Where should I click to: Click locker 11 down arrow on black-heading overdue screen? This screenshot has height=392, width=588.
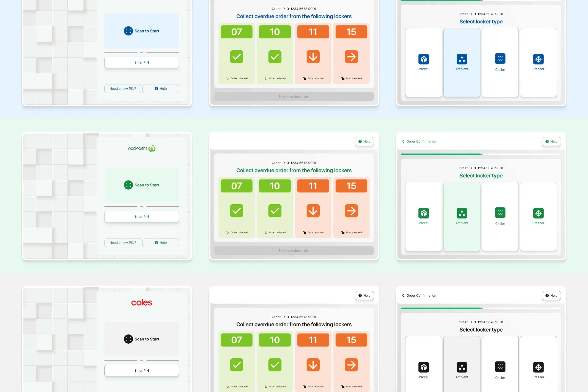313,365
